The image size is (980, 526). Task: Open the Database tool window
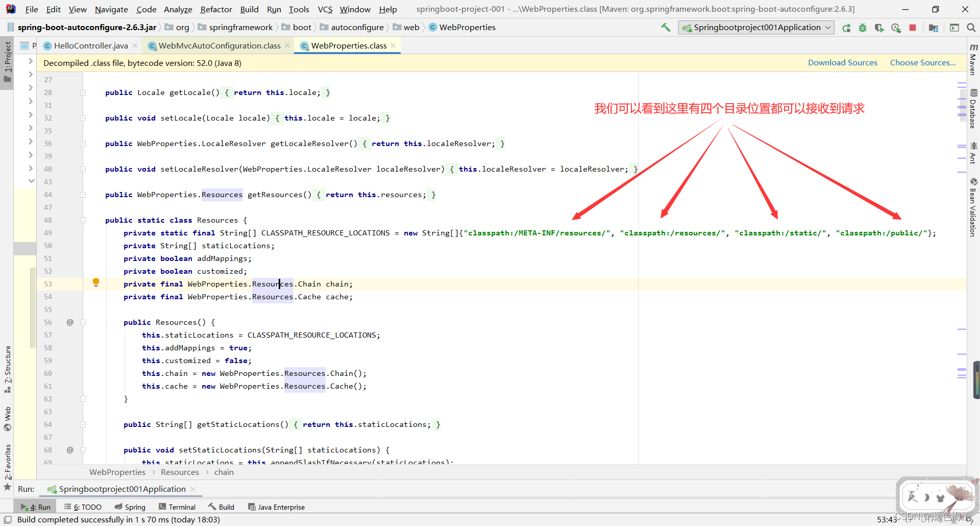tap(973, 108)
